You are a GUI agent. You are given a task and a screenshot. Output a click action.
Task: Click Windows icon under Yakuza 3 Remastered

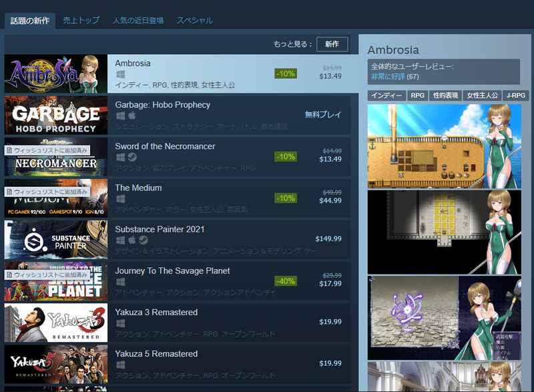pos(121,323)
